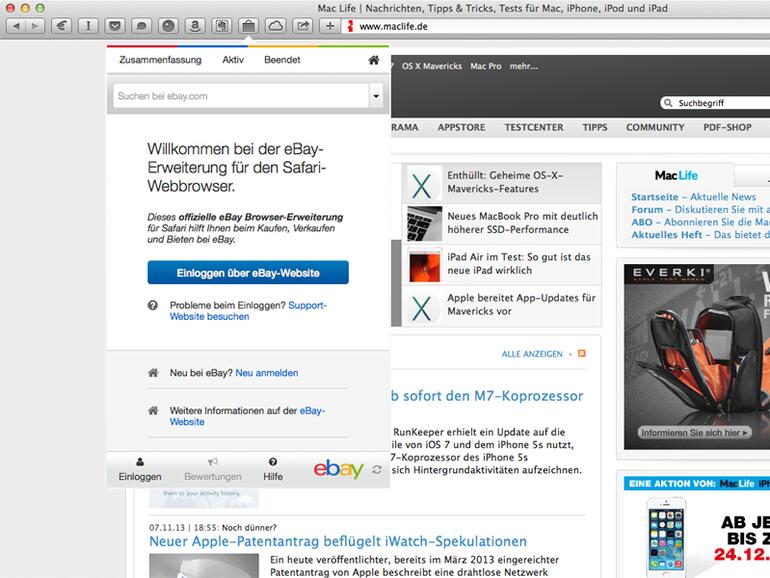Screen dimensions: 770x578
Task: Click the Euro symbol extension icon
Action: click(x=62, y=24)
